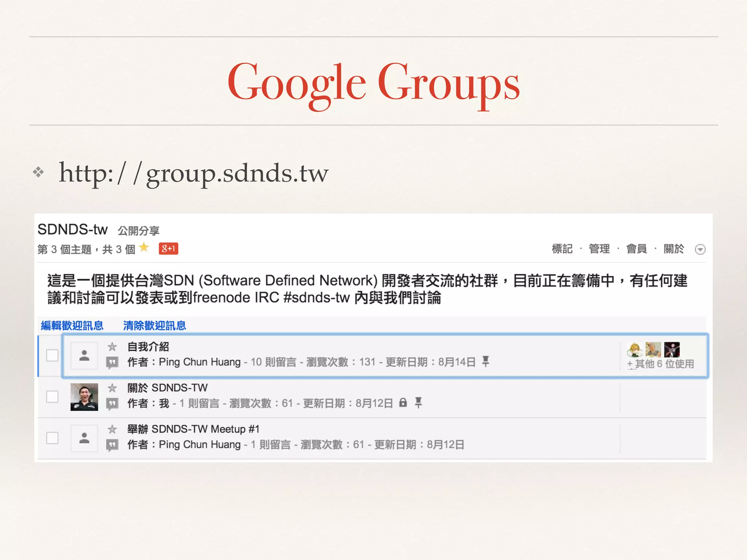Image resolution: width=747 pixels, height=560 pixels.
Task: Star the 舉辦 SDNDS-TW Meetup #1 topic
Action: pos(112,429)
